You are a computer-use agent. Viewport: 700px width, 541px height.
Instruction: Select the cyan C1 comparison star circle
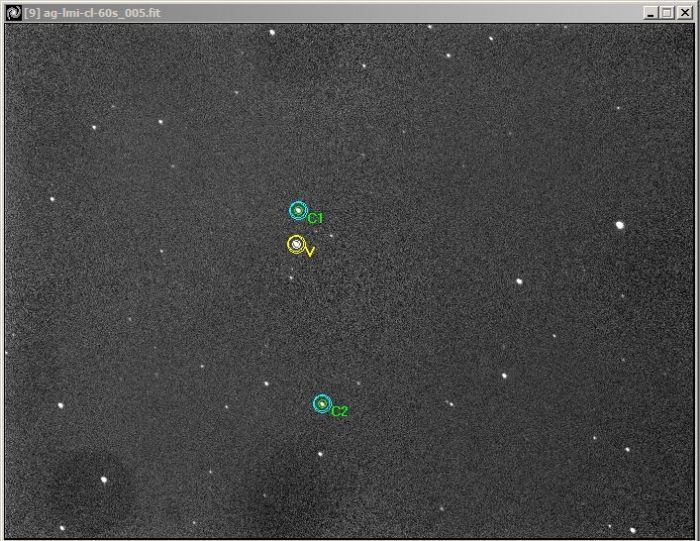click(297, 210)
